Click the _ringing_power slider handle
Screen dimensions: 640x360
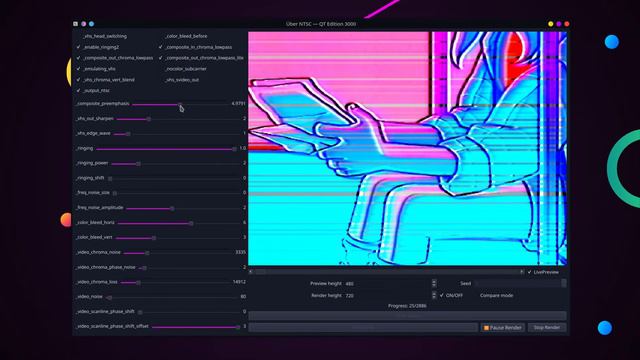(138, 164)
